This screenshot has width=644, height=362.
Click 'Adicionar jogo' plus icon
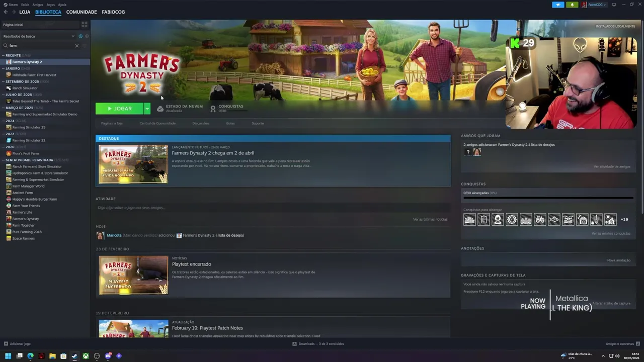pos(6,344)
